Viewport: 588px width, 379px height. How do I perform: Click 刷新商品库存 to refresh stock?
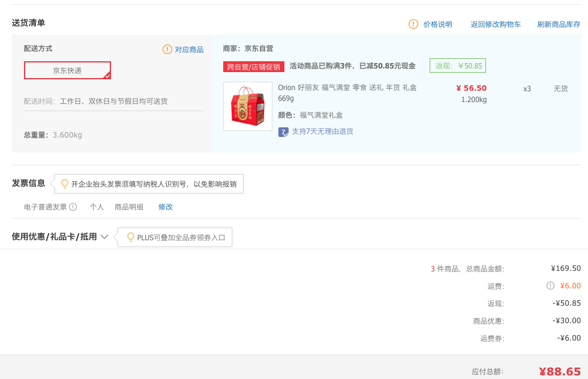pyautogui.click(x=559, y=25)
